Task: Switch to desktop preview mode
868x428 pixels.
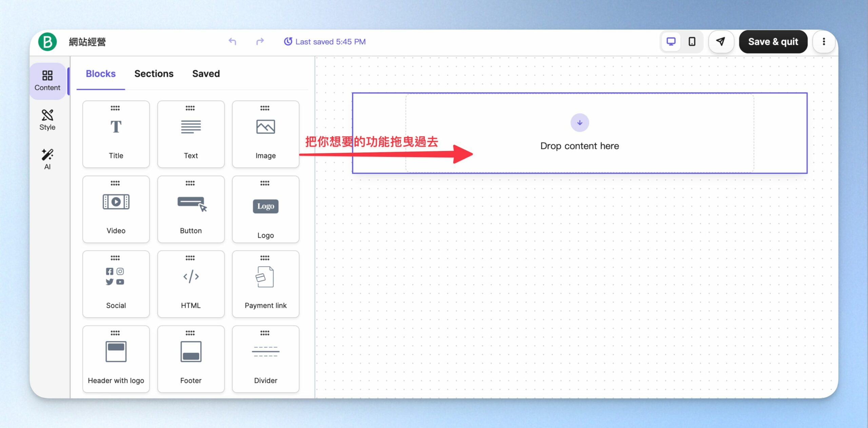Action: coord(671,42)
